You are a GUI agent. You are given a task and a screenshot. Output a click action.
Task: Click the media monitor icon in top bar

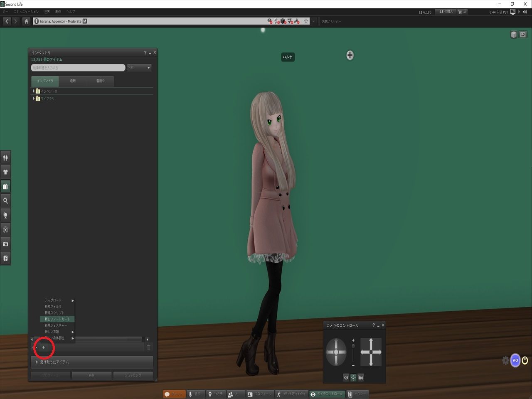coord(513,12)
